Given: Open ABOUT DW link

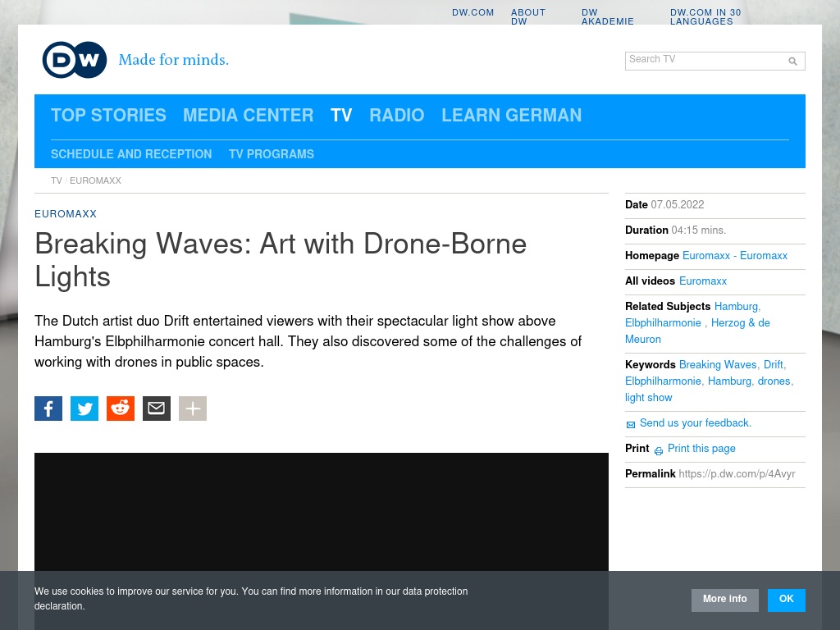Looking at the screenshot, I should [528, 16].
